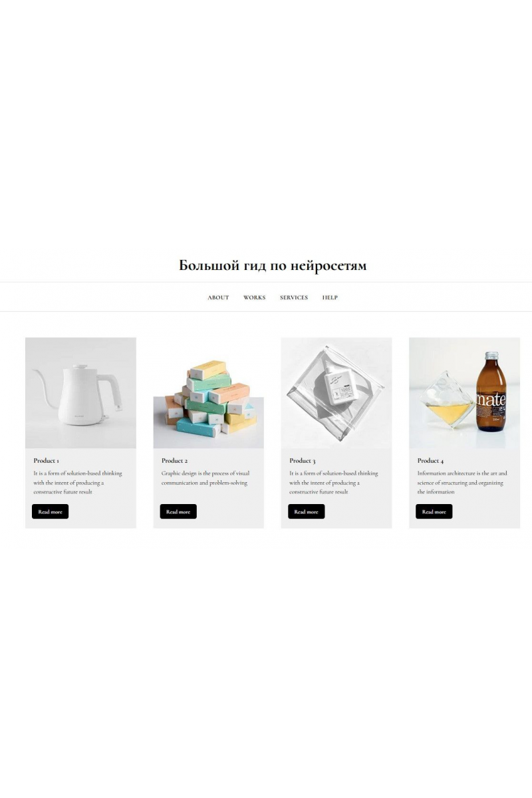Click Read more under Product 4
This screenshot has width=532, height=798.
coord(434,511)
